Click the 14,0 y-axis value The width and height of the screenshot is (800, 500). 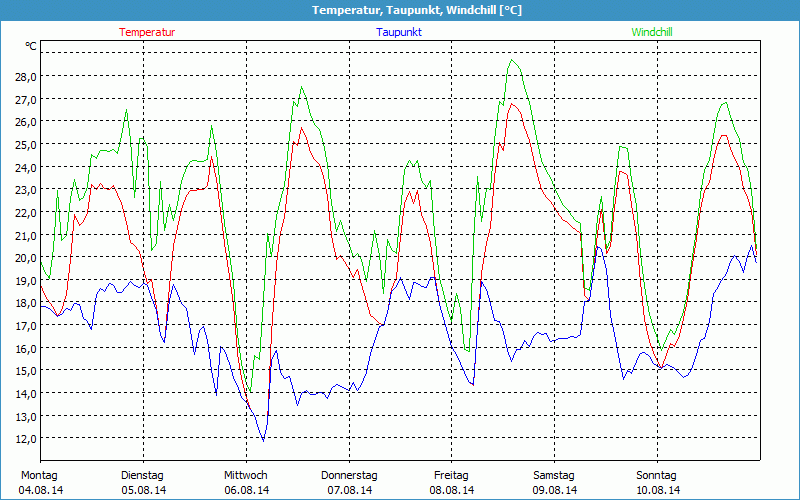26,393
